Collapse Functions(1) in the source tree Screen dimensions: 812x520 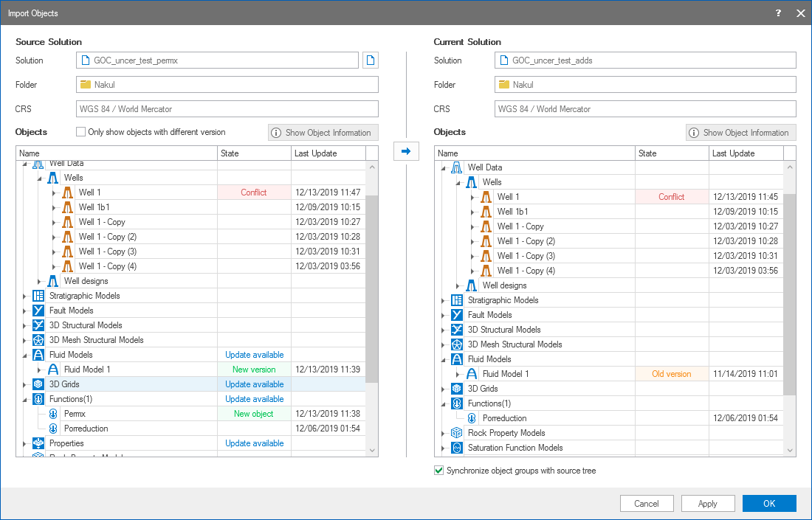(x=24, y=399)
